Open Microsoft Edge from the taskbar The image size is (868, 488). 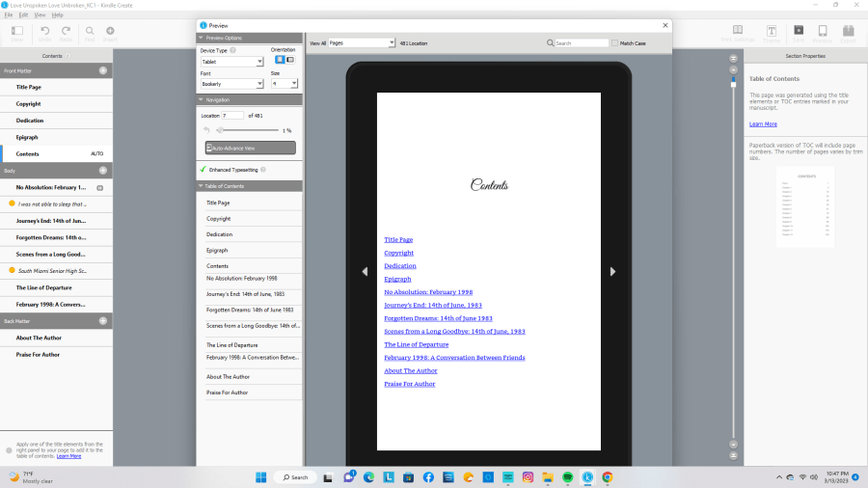coord(368,476)
